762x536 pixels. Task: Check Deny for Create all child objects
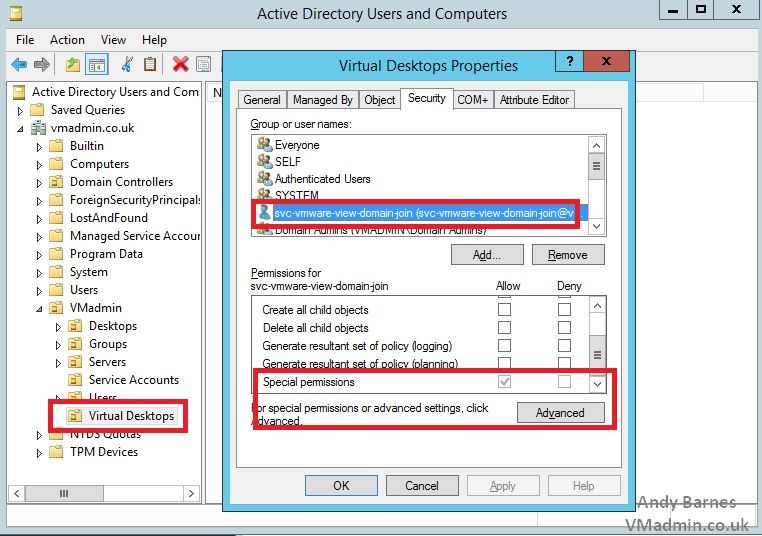click(x=564, y=310)
